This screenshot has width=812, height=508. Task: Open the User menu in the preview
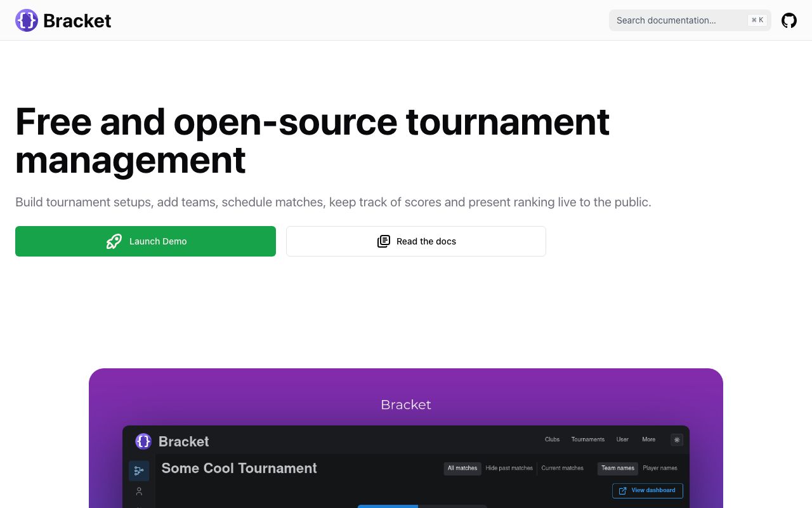(622, 439)
